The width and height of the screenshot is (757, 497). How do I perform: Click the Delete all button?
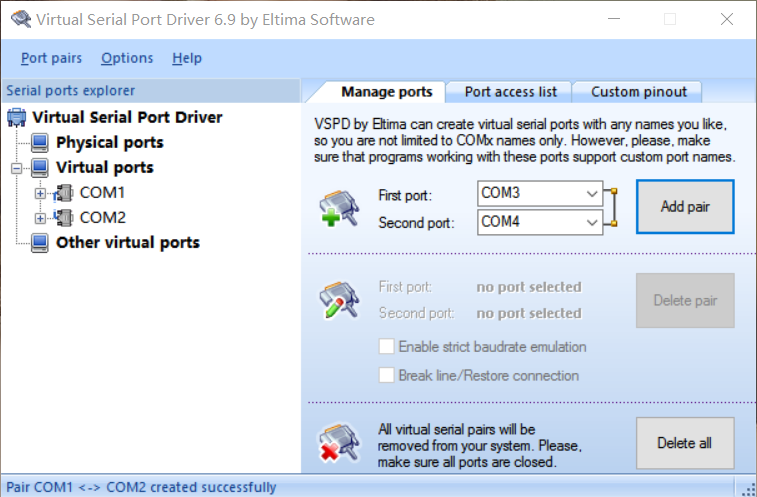tap(685, 443)
